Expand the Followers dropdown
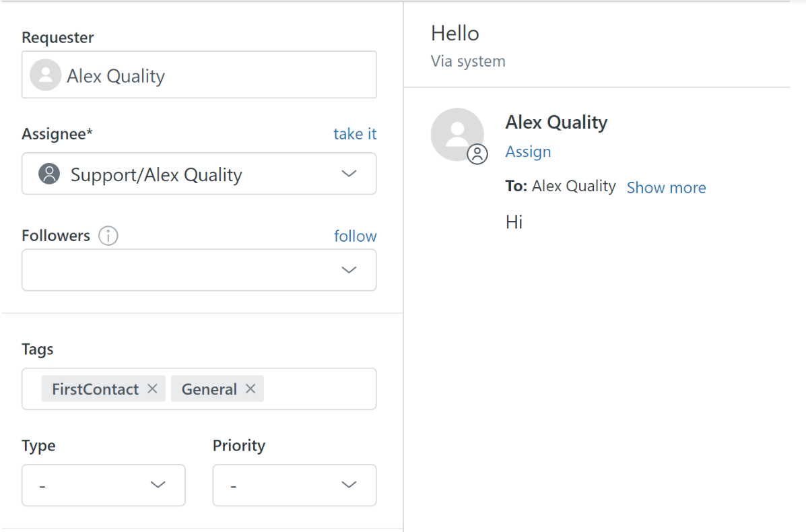This screenshot has width=806, height=532. (x=348, y=270)
